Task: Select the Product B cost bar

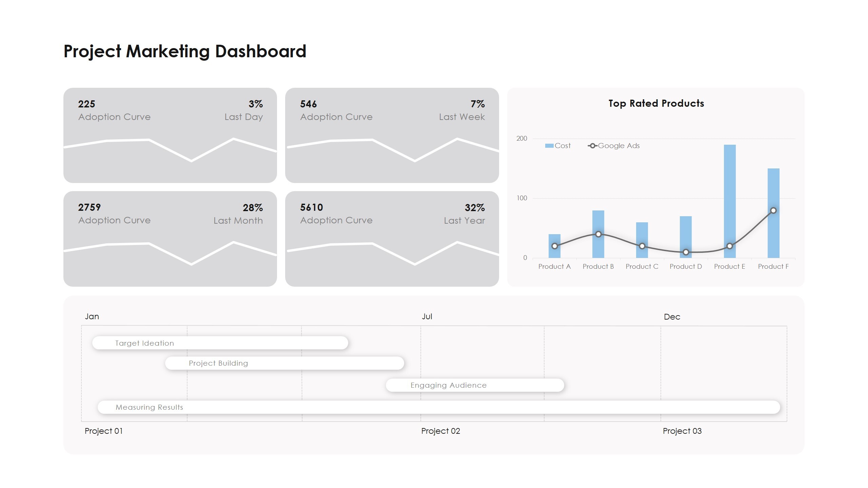Action: (x=598, y=234)
